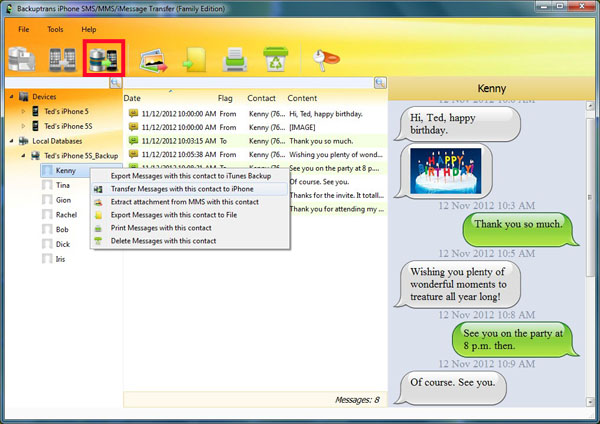Image resolution: width=600 pixels, height=424 pixels.
Task: Sort messages by Contact column header
Action: pyautogui.click(x=261, y=98)
